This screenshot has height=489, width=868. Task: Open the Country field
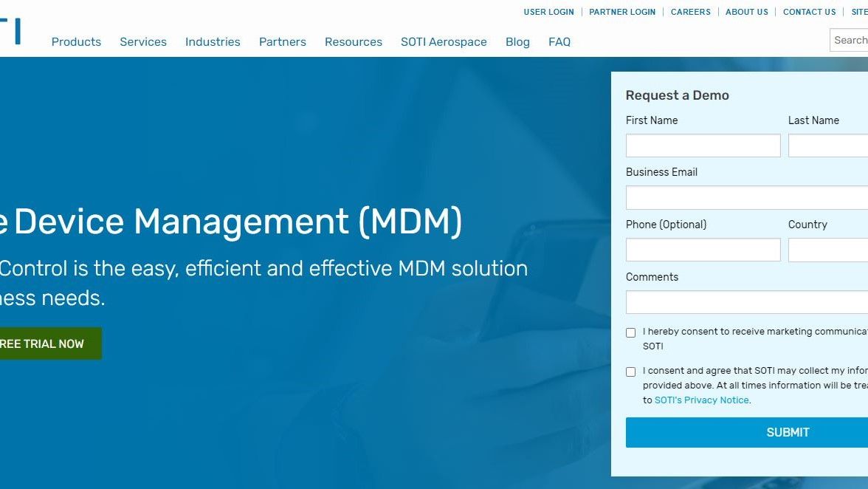click(x=828, y=250)
